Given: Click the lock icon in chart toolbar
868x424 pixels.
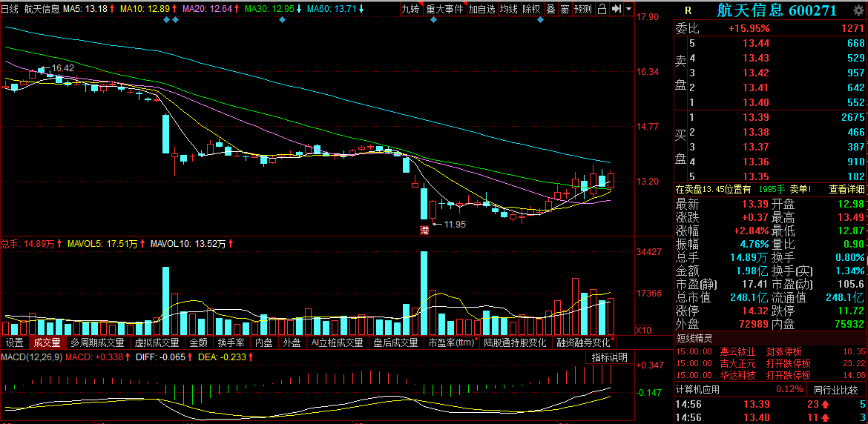Looking at the screenshot, I should [602, 9].
